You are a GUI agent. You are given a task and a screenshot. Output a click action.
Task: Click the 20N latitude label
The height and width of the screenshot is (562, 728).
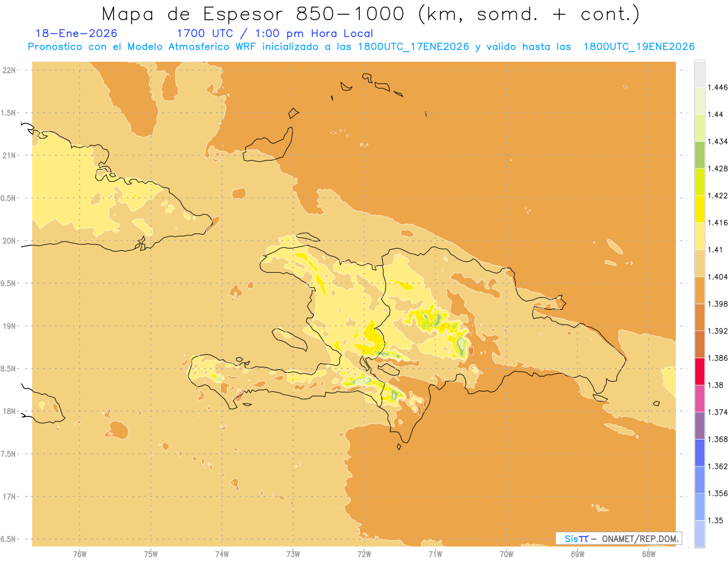coord(10,241)
